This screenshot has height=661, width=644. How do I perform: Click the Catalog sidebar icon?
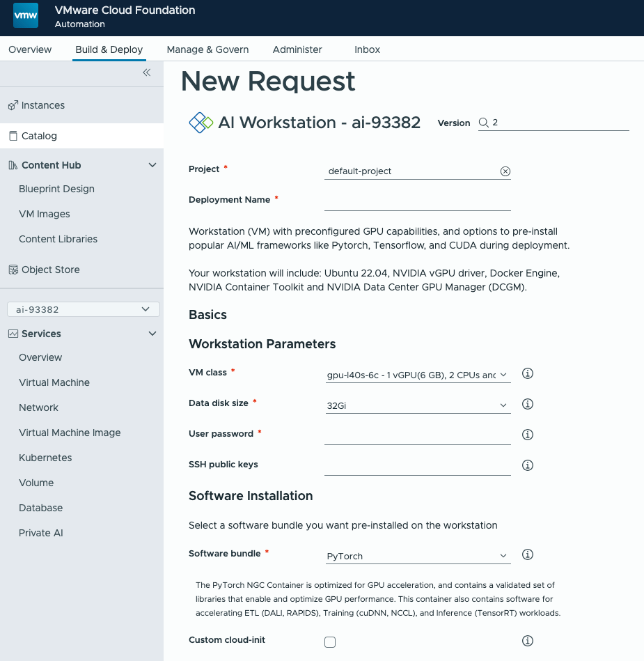(13, 136)
